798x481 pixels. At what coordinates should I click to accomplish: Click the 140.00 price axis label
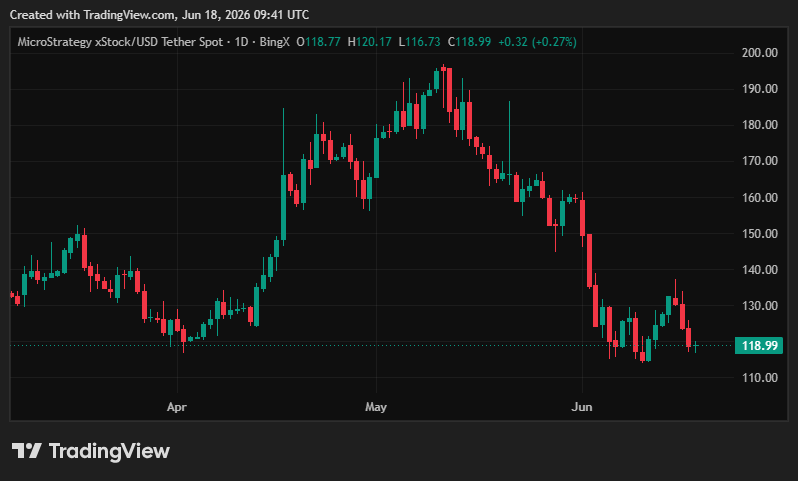pos(760,270)
